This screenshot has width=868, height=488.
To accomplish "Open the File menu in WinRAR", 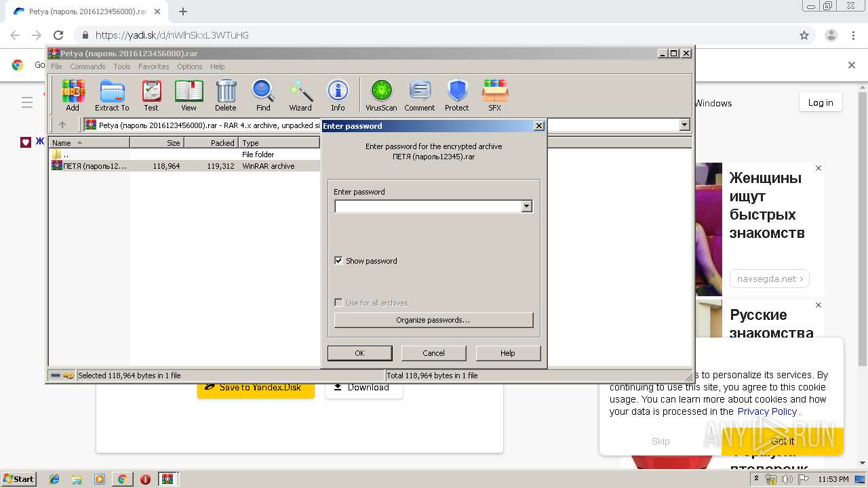I will pyautogui.click(x=56, y=66).
